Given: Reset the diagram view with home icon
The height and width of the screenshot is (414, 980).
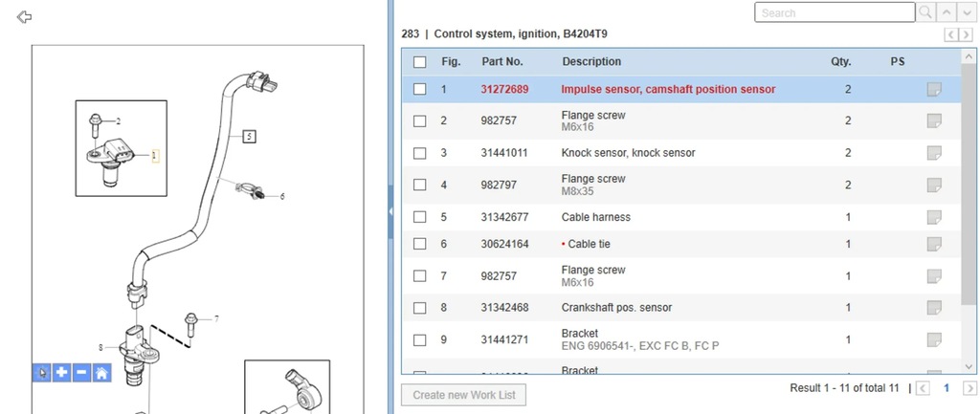Looking at the screenshot, I should tap(101, 373).
